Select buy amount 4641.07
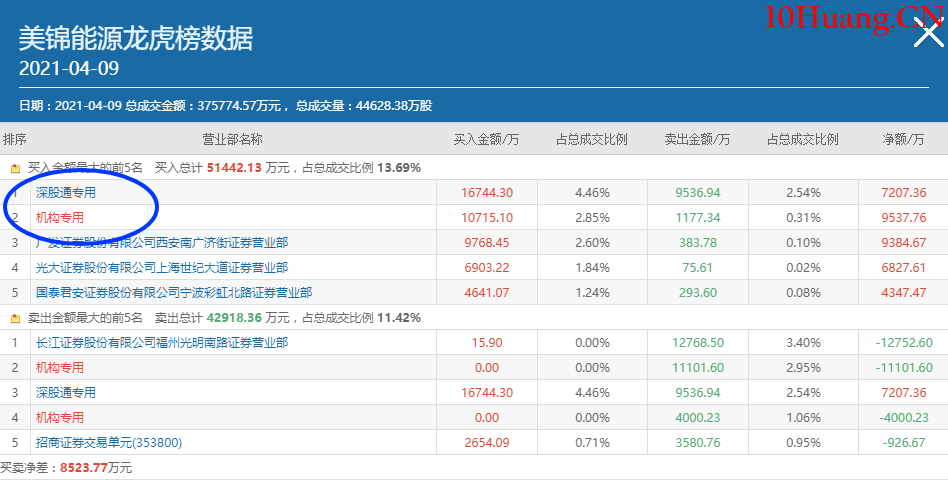 (487, 293)
